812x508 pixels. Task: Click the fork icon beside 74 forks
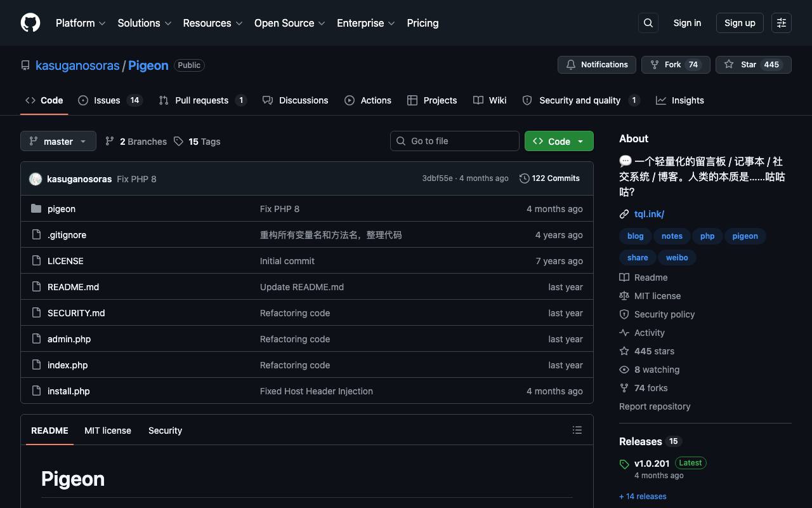pos(624,388)
